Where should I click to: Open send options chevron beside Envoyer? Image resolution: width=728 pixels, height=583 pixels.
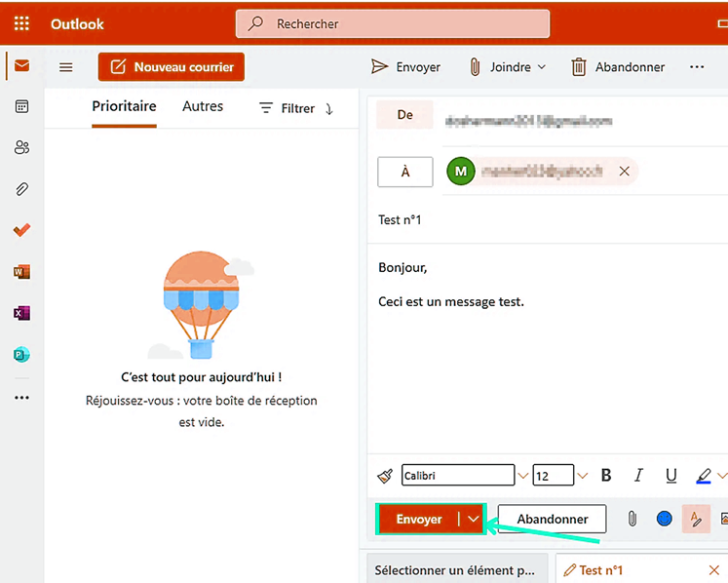click(473, 519)
